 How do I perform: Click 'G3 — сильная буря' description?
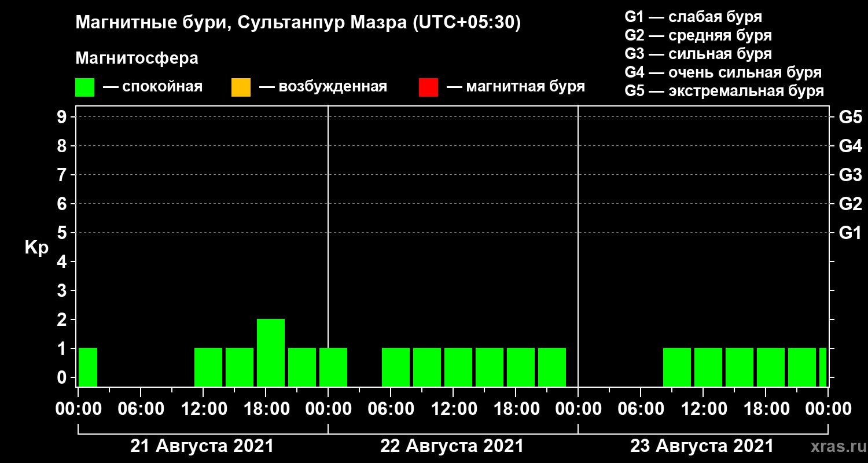(x=698, y=54)
